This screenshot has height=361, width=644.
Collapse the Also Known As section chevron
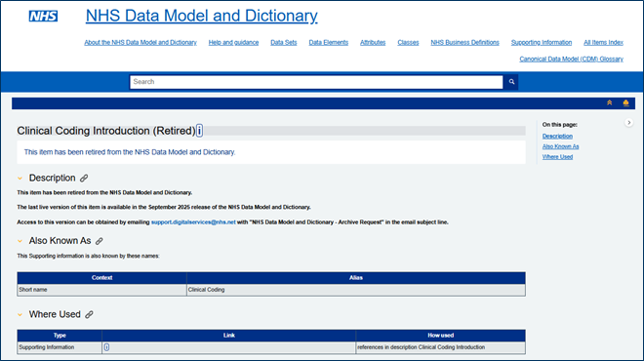tap(20, 241)
